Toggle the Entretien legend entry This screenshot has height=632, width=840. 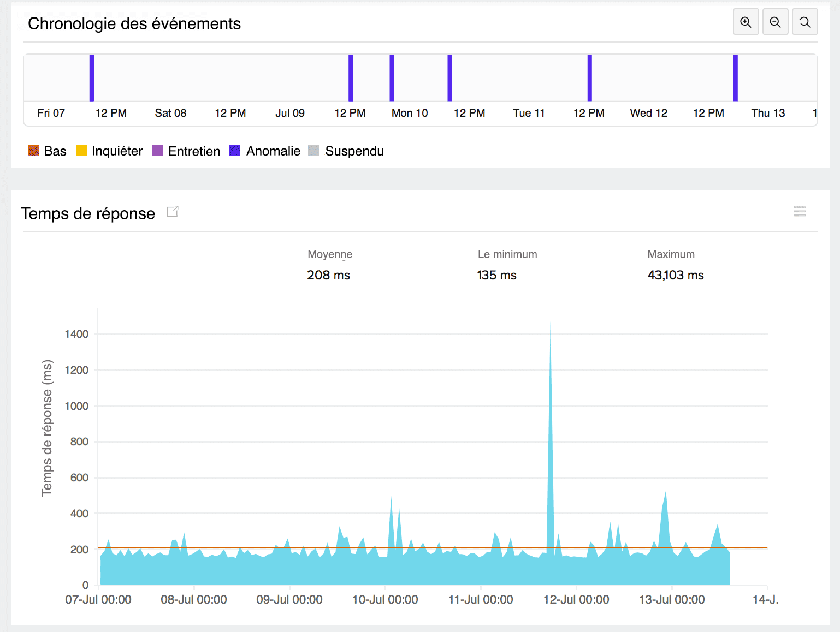coord(186,151)
